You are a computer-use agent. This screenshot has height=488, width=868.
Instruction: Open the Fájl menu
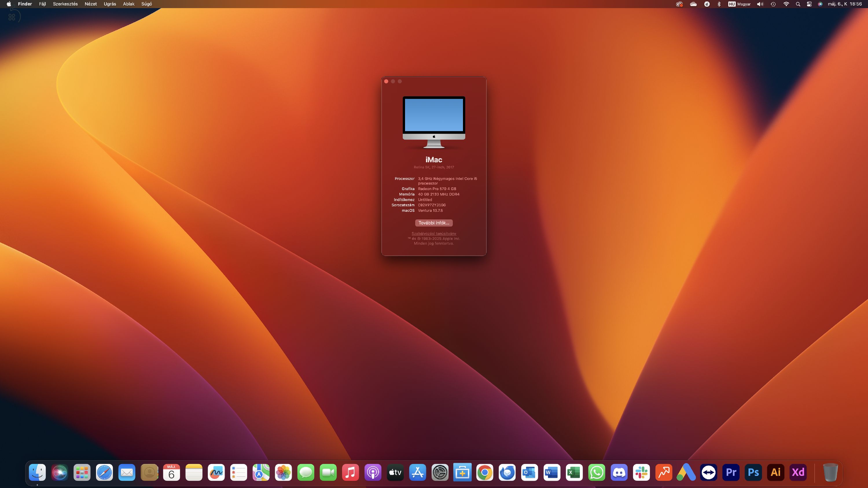43,4
